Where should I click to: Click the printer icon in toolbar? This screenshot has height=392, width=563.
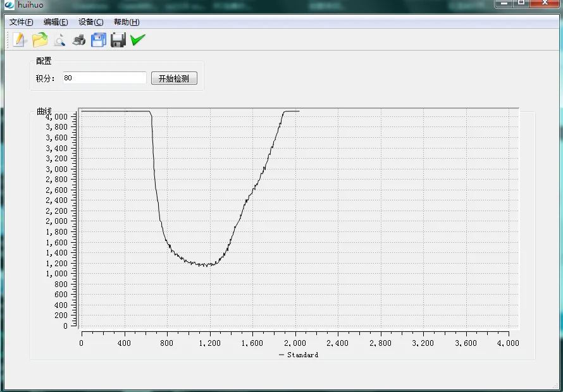tap(79, 39)
